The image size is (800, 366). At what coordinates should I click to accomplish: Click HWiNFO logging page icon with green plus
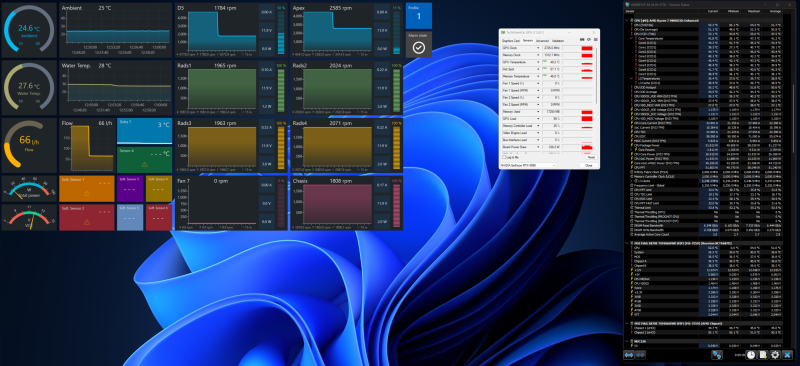click(x=763, y=355)
